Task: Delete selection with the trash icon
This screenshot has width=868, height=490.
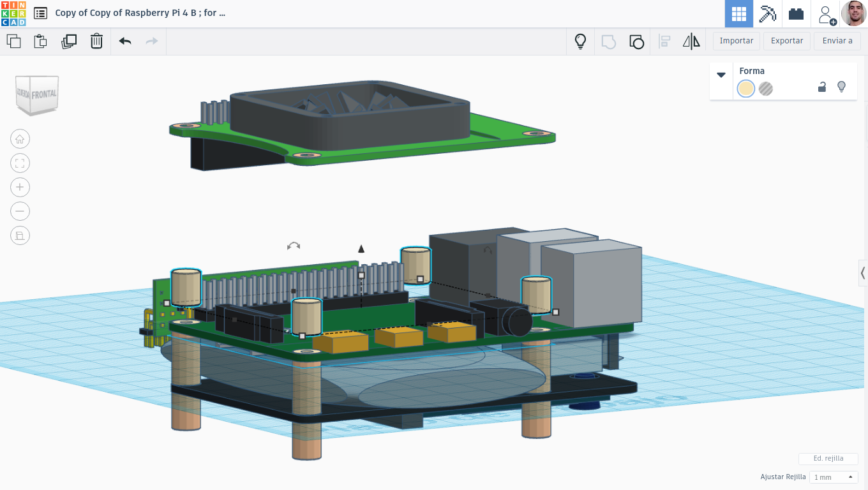Action: [96, 41]
